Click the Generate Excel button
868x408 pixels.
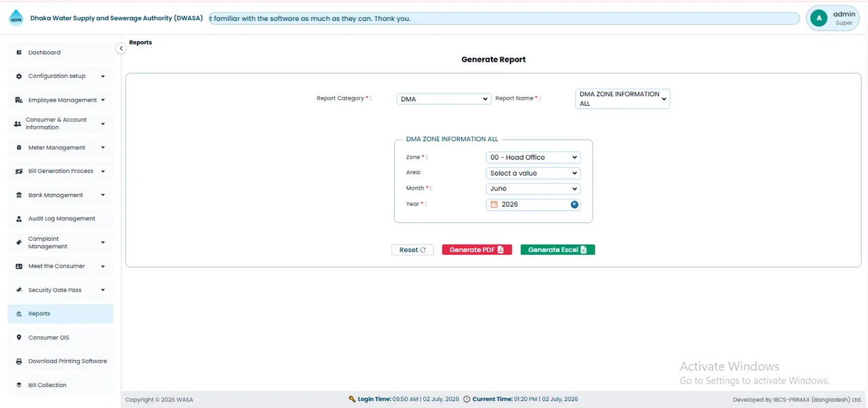pyautogui.click(x=557, y=250)
